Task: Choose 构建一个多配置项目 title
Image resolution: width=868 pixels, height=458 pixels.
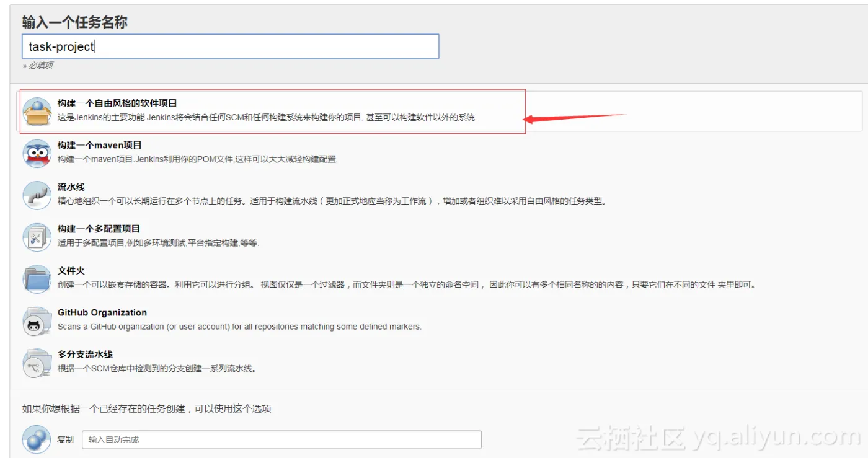Action: click(99, 229)
